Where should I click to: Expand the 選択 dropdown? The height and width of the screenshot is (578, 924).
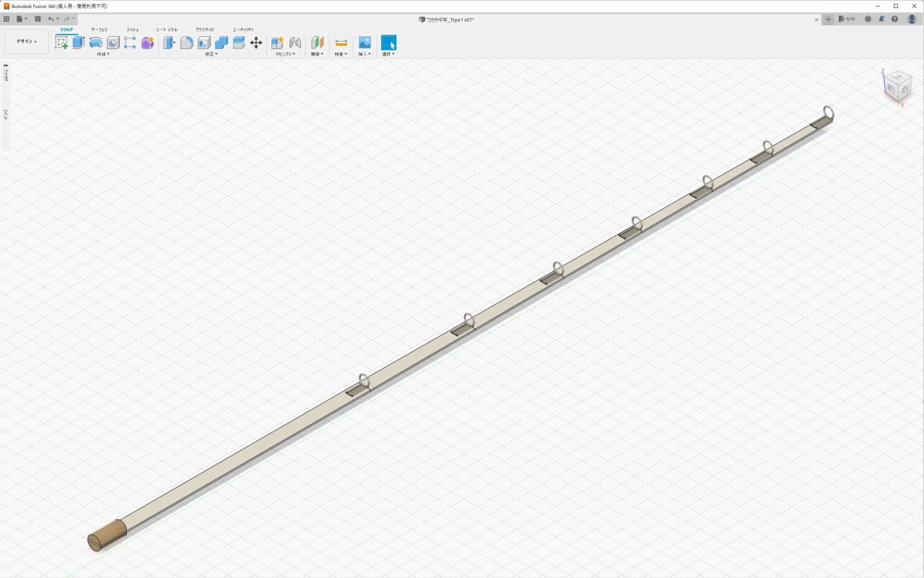point(388,53)
